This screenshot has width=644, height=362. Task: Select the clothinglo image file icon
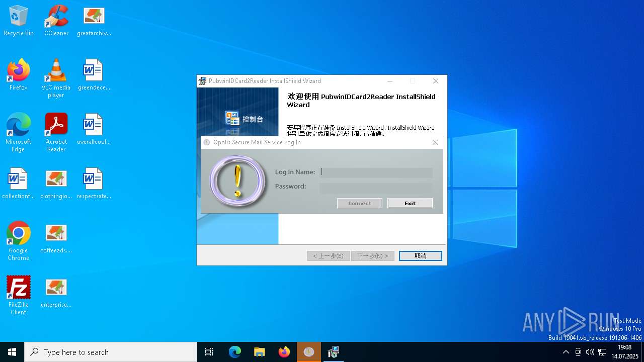pos(56,184)
